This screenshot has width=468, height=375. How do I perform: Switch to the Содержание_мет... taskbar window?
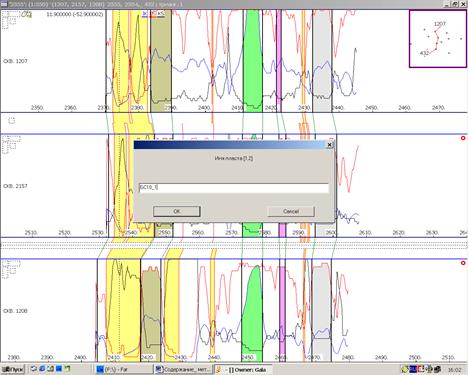pos(183,369)
